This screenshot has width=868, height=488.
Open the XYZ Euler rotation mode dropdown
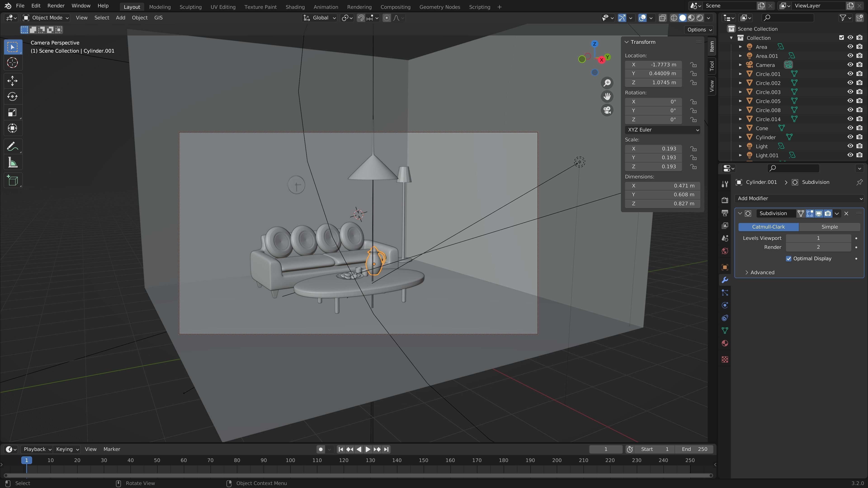tap(662, 130)
